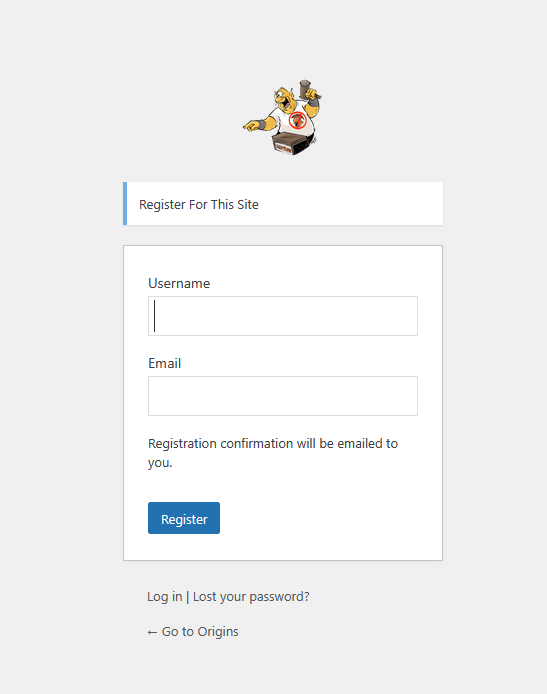Open the Lost your password? link
The width and height of the screenshot is (547, 694).
(251, 597)
